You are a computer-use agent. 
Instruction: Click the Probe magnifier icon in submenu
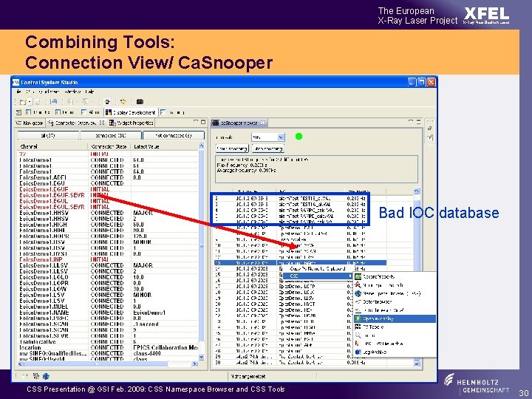pos(358,335)
